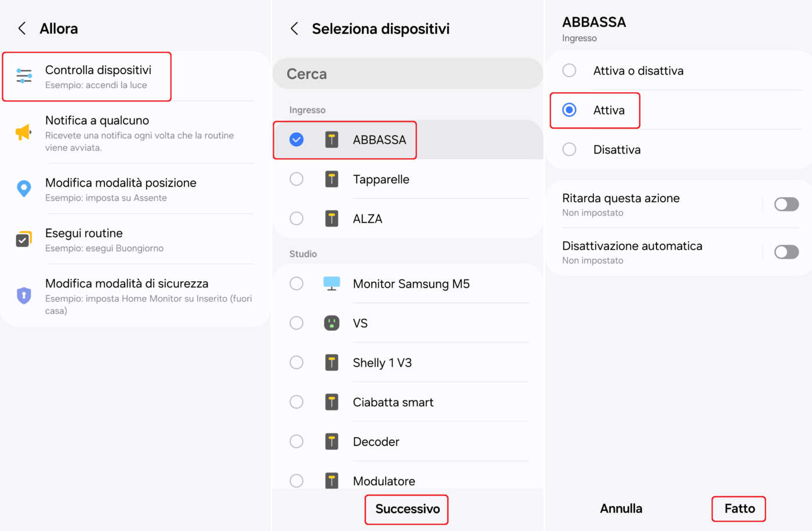Tap the Monitor Samsung M5 display icon
812x531 pixels.
[x=332, y=283]
